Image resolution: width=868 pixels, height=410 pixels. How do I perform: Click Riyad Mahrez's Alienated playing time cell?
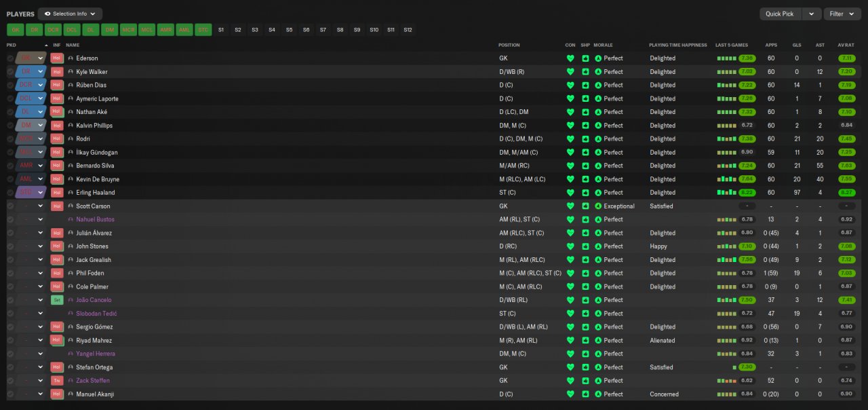(x=662, y=340)
